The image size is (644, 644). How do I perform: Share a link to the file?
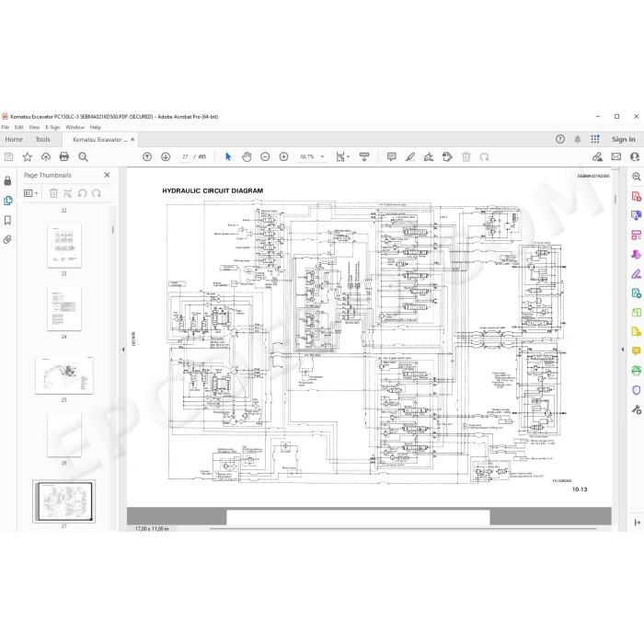point(597,156)
